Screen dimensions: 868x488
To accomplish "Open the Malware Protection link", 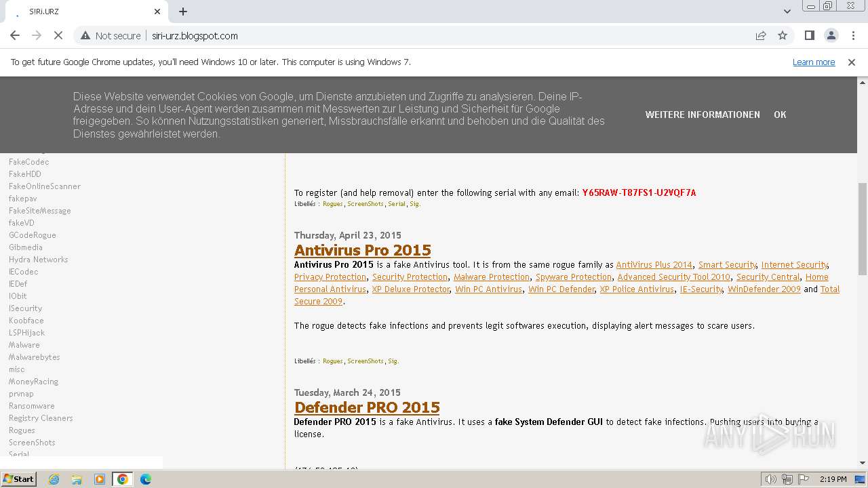I will click(492, 277).
